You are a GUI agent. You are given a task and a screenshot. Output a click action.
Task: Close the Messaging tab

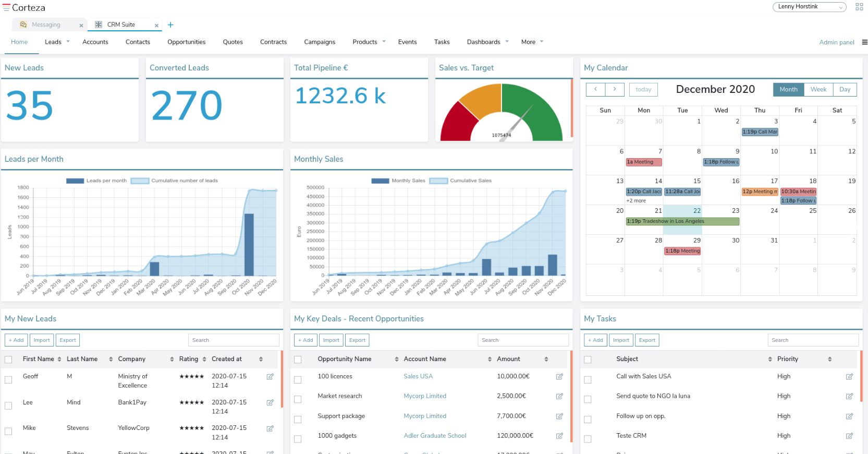81,26
